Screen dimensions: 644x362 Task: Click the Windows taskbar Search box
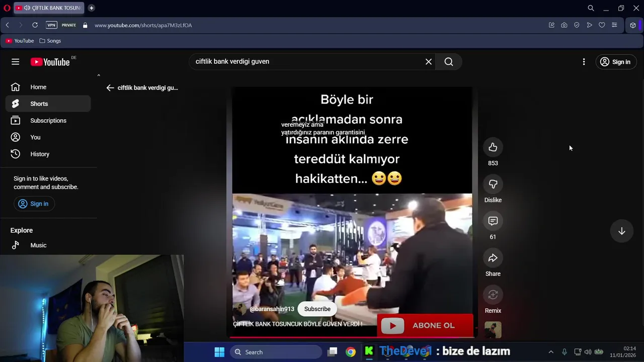point(276,352)
